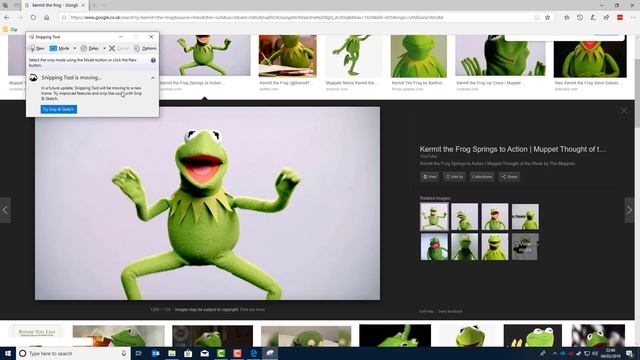Click View more in related images
Image resolution: width=640 pixels, height=360 pixels.
(525, 247)
